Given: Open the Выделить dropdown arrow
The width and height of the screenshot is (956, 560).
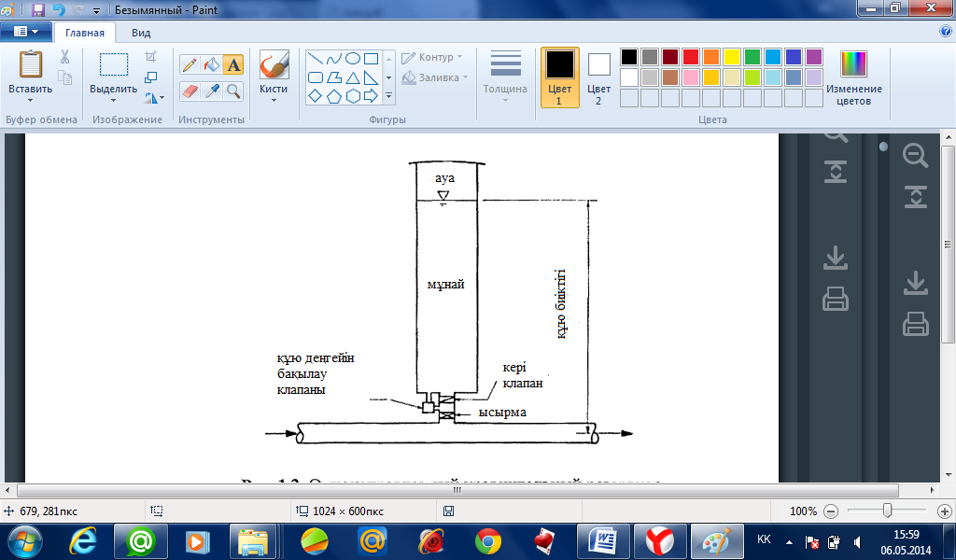Looking at the screenshot, I should click(113, 101).
